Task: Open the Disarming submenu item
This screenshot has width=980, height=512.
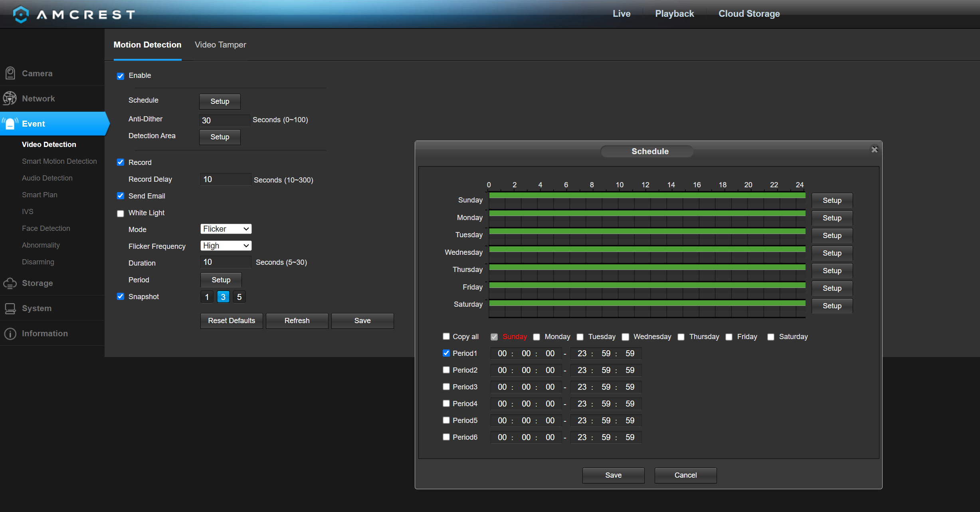Action: [38, 262]
